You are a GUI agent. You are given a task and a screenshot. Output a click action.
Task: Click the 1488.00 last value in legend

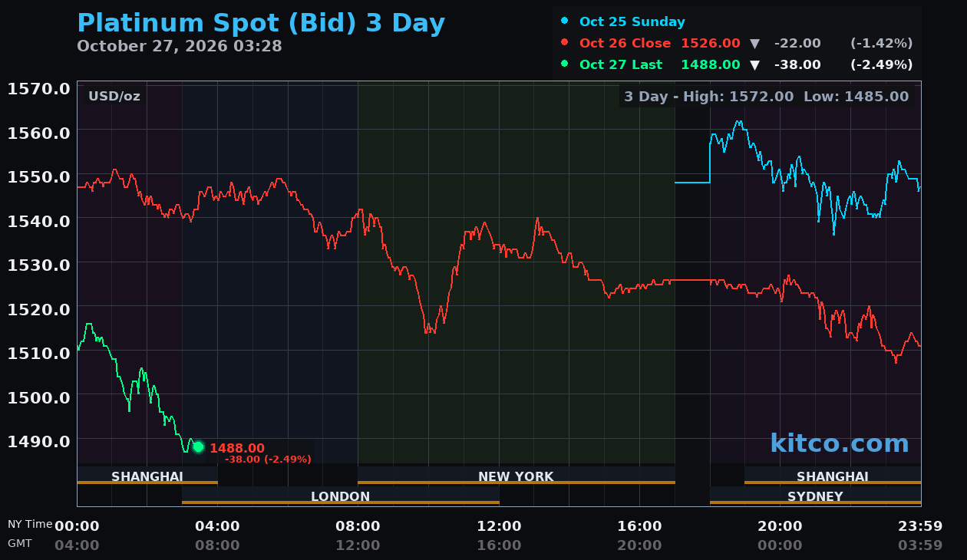(x=711, y=64)
